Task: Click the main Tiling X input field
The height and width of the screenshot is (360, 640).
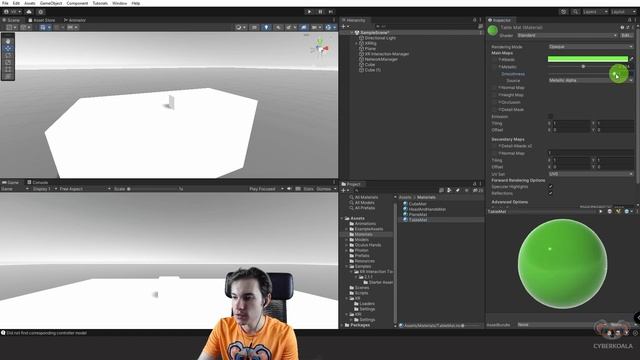Action: [571, 123]
